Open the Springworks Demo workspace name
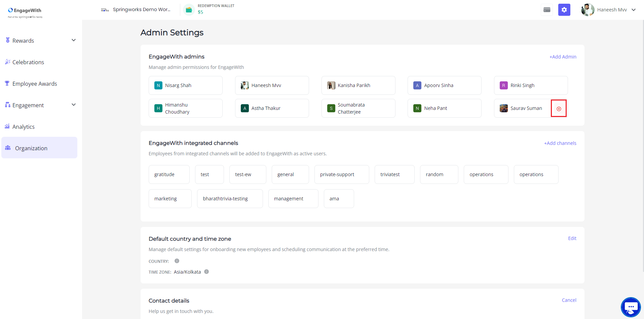The image size is (644, 319). pyautogui.click(x=142, y=9)
